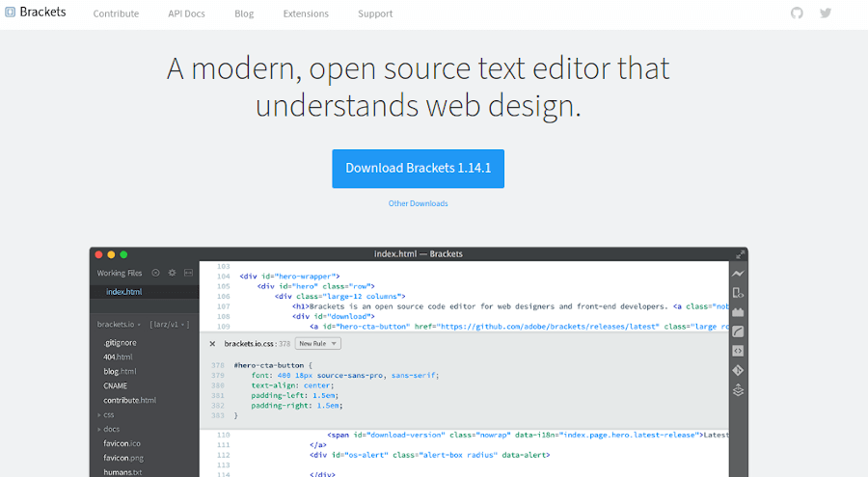Open the Other Downloads link
Image resolution: width=868 pixels, height=477 pixels.
[418, 203]
